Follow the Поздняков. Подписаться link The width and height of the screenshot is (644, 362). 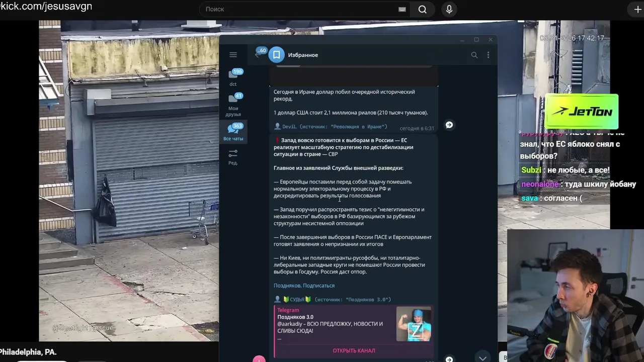tap(304, 286)
